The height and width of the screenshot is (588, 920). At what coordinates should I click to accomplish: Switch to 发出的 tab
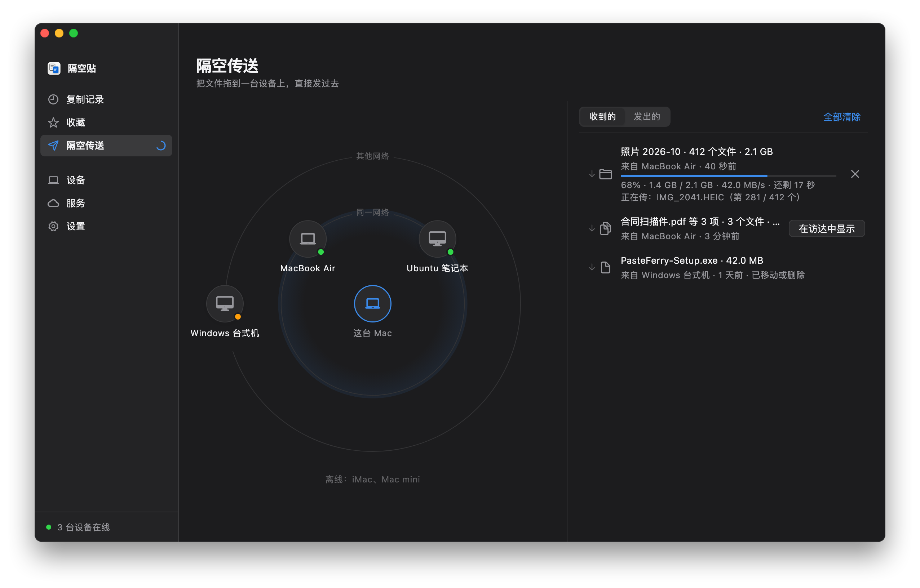pyautogui.click(x=647, y=116)
